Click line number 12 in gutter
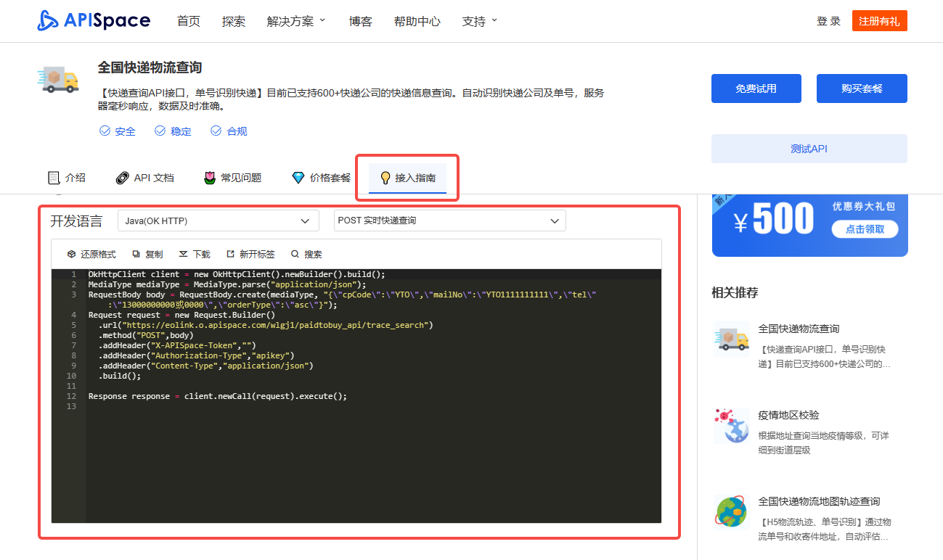Screen dimensions: 943x560 coord(71,397)
